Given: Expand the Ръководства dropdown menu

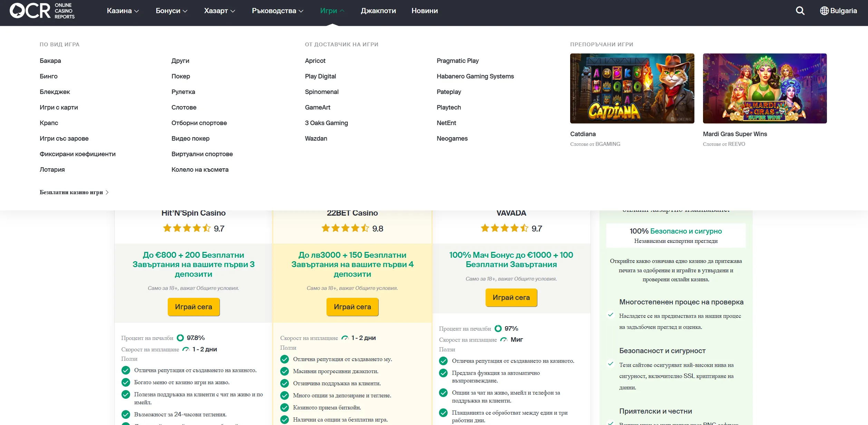Looking at the screenshot, I should pos(277,11).
